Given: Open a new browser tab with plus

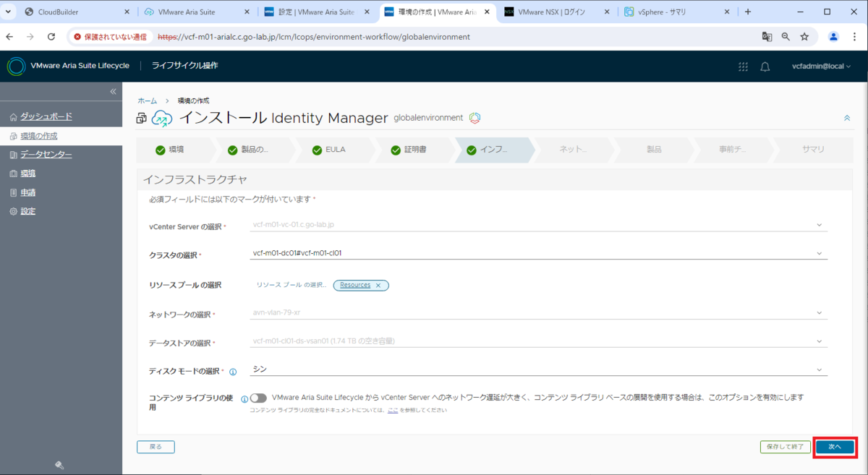Looking at the screenshot, I should click(748, 12).
